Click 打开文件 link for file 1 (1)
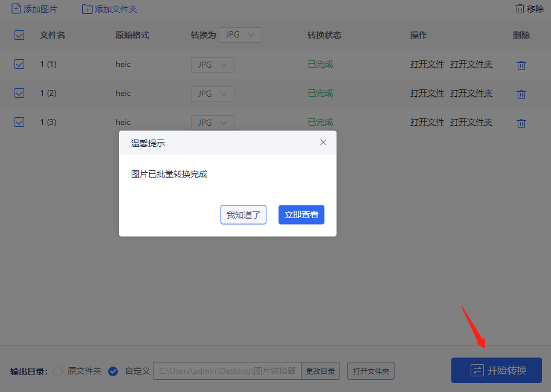 (427, 64)
